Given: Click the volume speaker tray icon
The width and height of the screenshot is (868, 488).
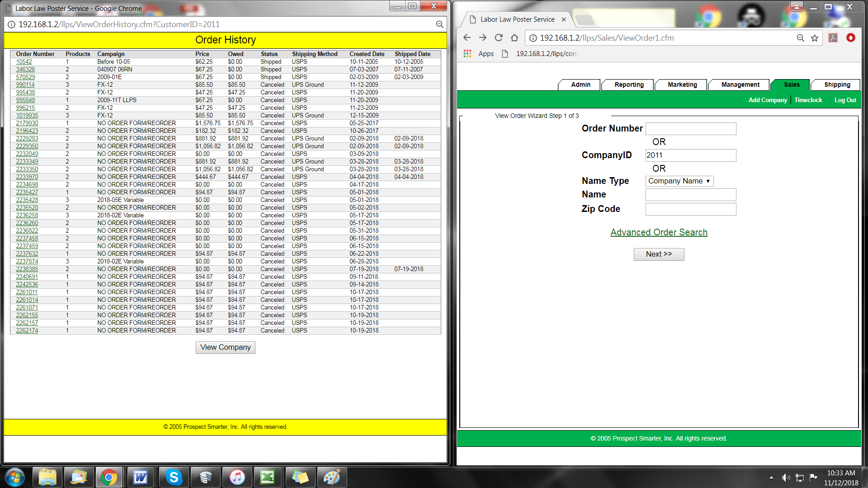Looking at the screenshot, I should [x=786, y=478].
